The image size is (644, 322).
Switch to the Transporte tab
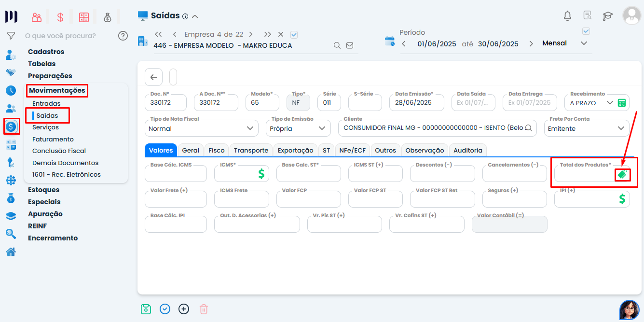point(251,150)
